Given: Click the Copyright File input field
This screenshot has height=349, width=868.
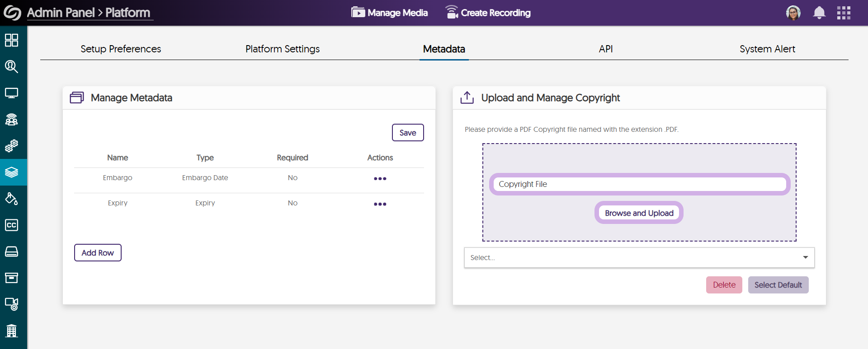Looking at the screenshot, I should [639, 184].
